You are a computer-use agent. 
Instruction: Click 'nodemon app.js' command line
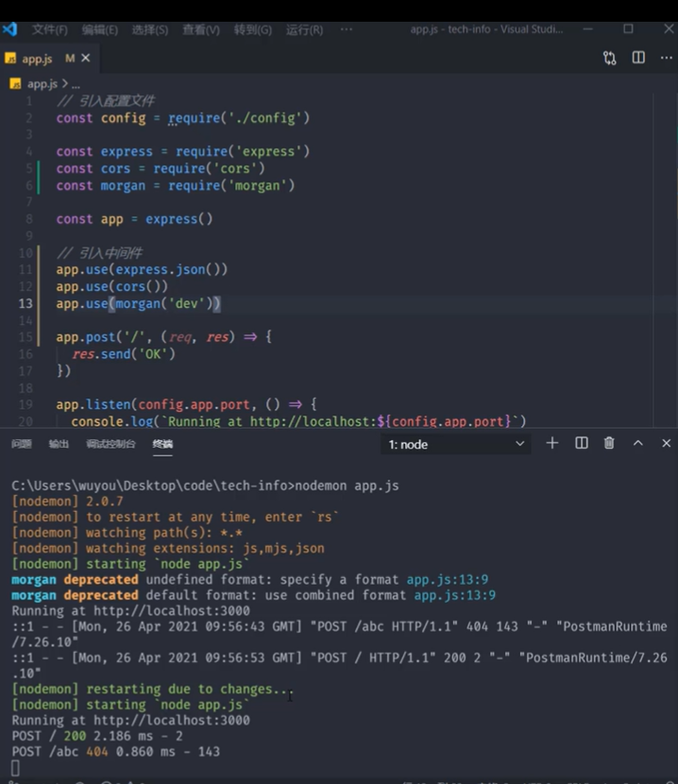[x=347, y=486]
